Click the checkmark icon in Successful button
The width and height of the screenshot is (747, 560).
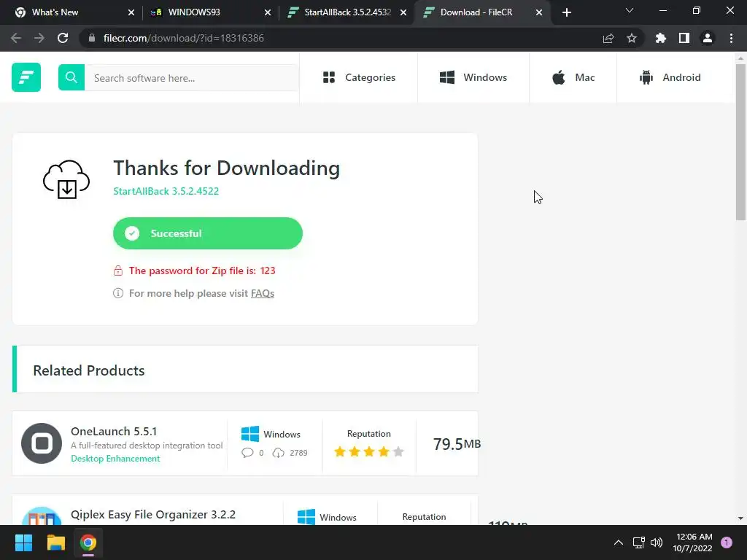[x=132, y=233]
